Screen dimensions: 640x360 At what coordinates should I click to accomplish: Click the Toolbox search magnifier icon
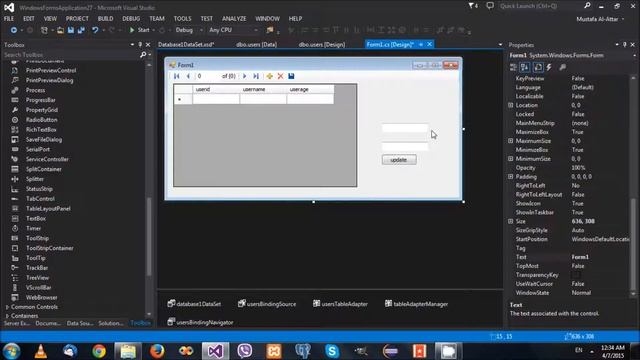(x=143, y=54)
